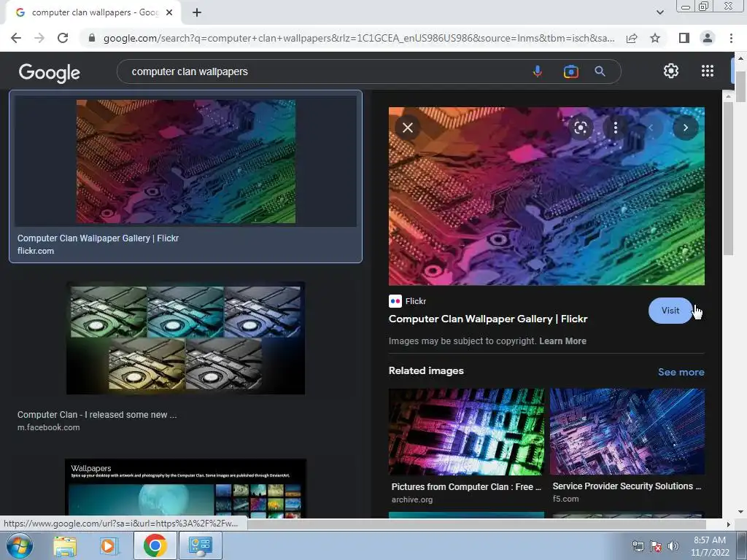Open the Chrome profile avatar
747x560 pixels.
pos(708,38)
